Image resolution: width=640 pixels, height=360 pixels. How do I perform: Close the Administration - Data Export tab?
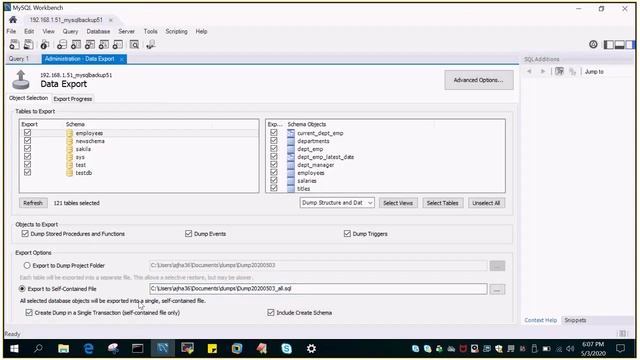[x=121, y=59]
